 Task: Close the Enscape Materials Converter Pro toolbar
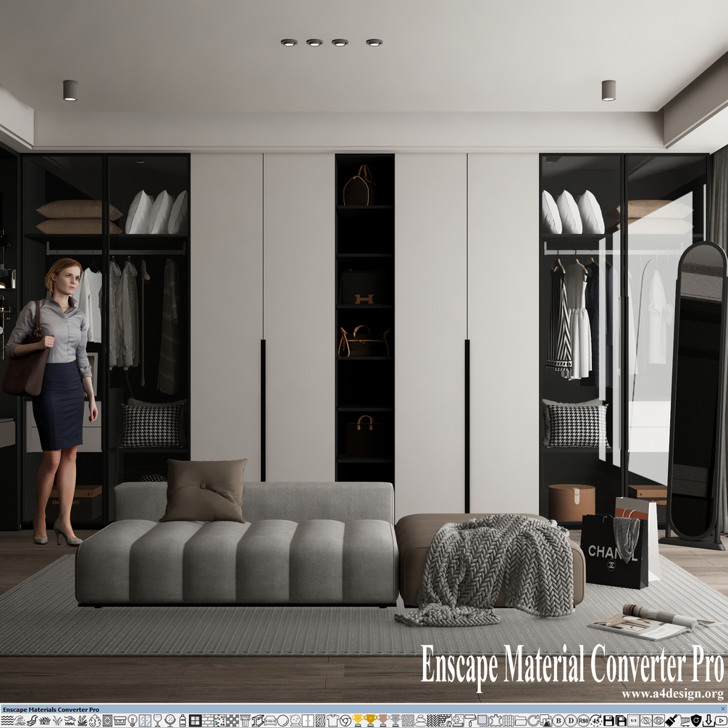[723, 709]
